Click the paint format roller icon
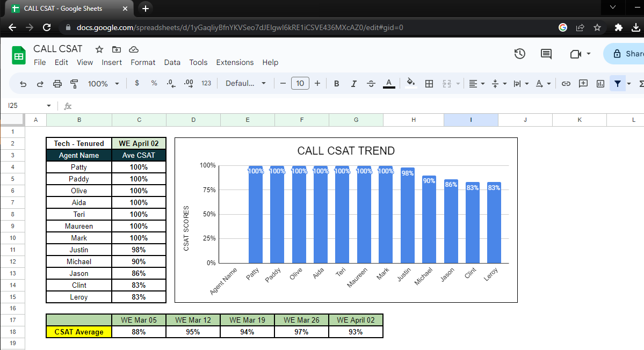The width and height of the screenshot is (644, 350). (75, 83)
